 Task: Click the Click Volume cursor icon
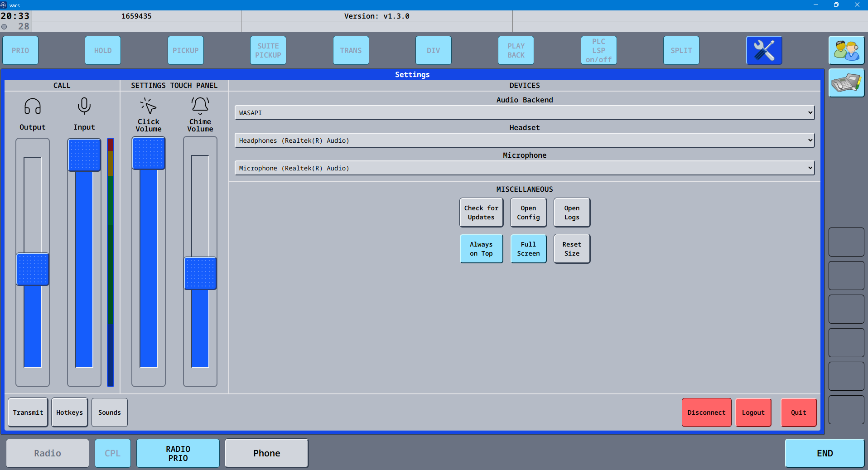(x=148, y=105)
